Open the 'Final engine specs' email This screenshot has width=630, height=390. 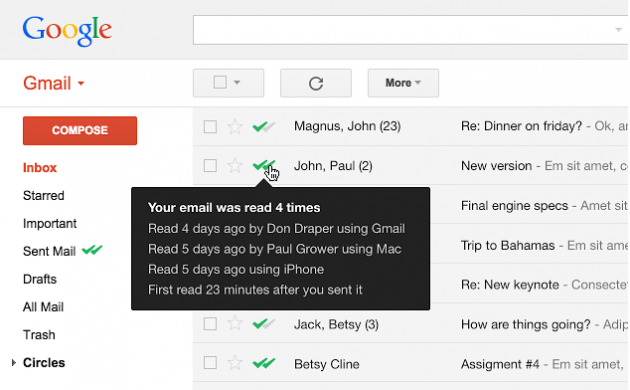click(514, 206)
